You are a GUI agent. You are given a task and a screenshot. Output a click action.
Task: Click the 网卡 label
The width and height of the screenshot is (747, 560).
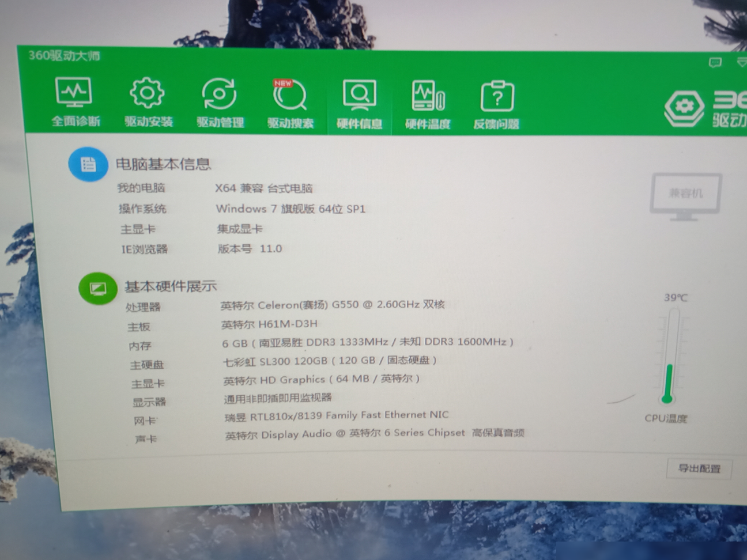click(145, 421)
